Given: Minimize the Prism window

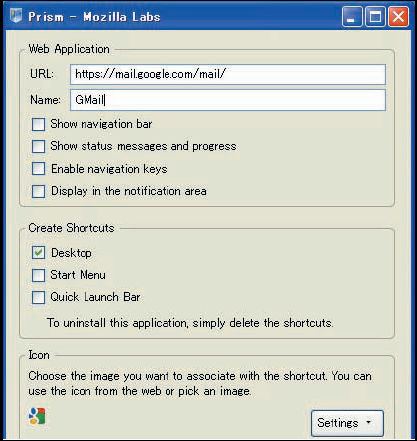Looking at the screenshot, I should (x=352, y=16).
